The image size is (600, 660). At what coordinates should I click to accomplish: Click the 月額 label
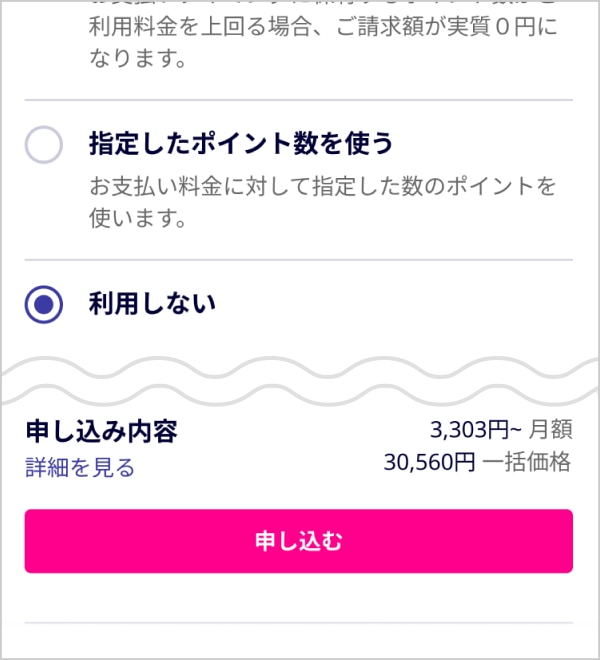(550, 431)
